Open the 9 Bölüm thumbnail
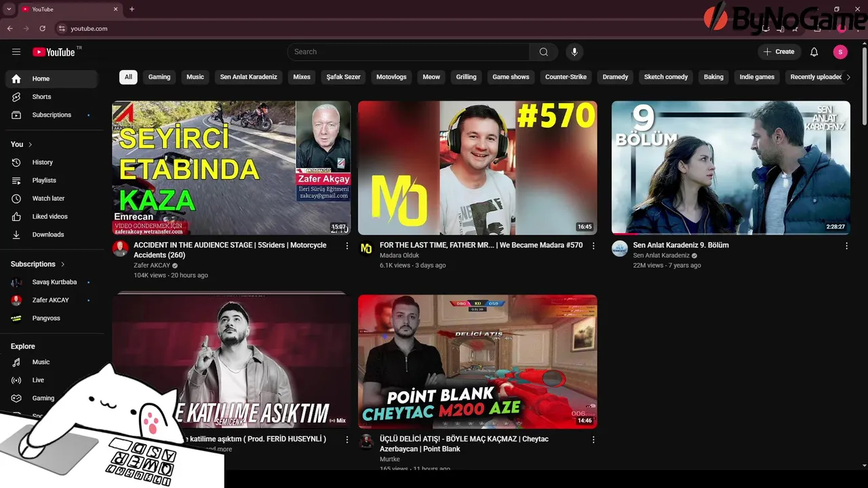This screenshot has width=868, height=488. point(731,168)
